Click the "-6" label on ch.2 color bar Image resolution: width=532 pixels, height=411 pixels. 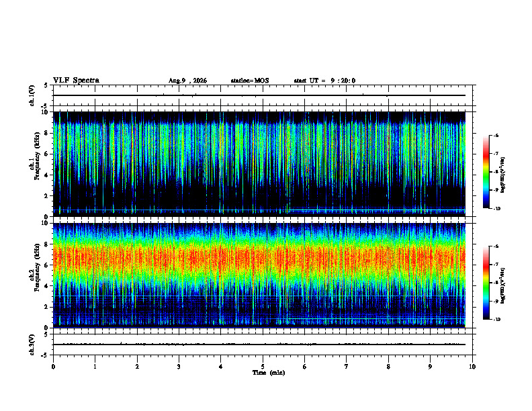pyautogui.click(x=496, y=246)
